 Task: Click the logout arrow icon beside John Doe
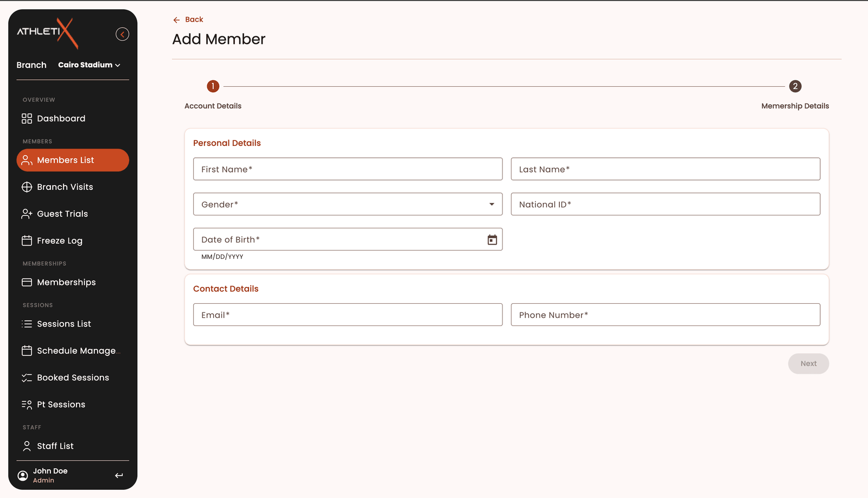point(119,475)
